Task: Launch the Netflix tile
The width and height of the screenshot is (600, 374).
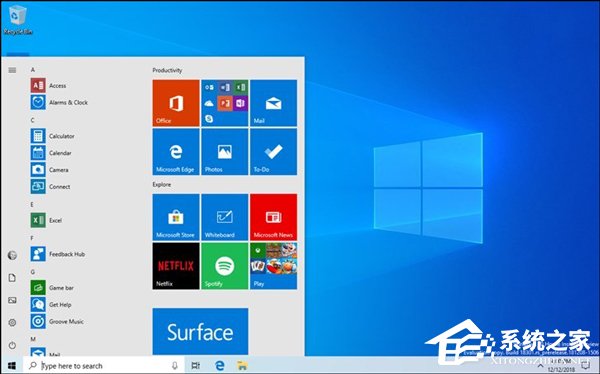Action: click(x=176, y=266)
